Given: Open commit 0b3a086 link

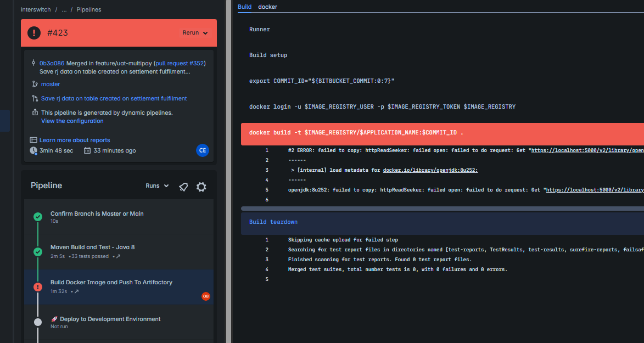Looking at the screenshot, I should click(52, 63).
